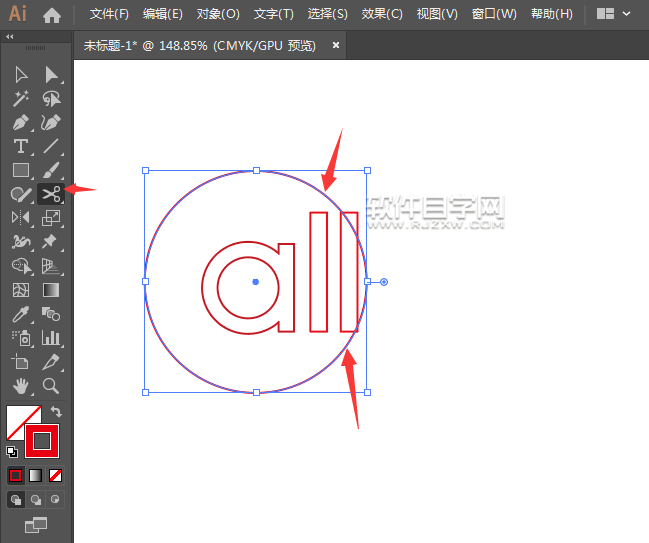Image resolution: width=649 pixels, height=543 pixels.
Task: Open the 文字(T) menu
Action: pos(274,14)
